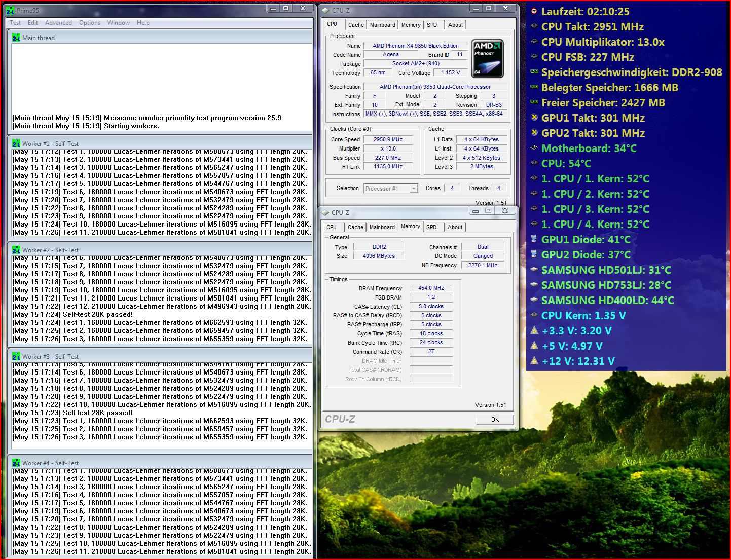Open the Processor #1 selection dropdown
Viewport: 731px width, 560px height.
point(391,189)
